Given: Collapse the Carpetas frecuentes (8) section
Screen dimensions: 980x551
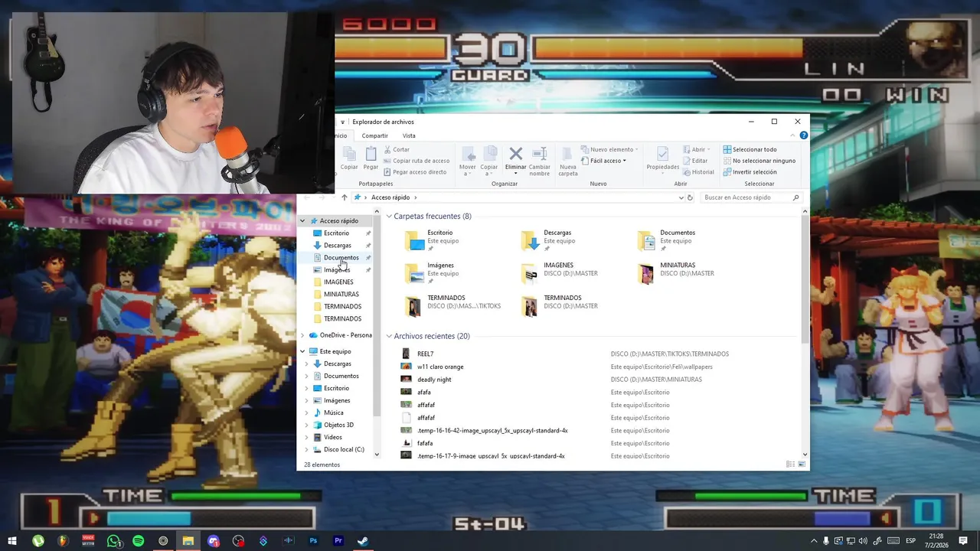Looking at the screenshot, I should coord(389,217).
